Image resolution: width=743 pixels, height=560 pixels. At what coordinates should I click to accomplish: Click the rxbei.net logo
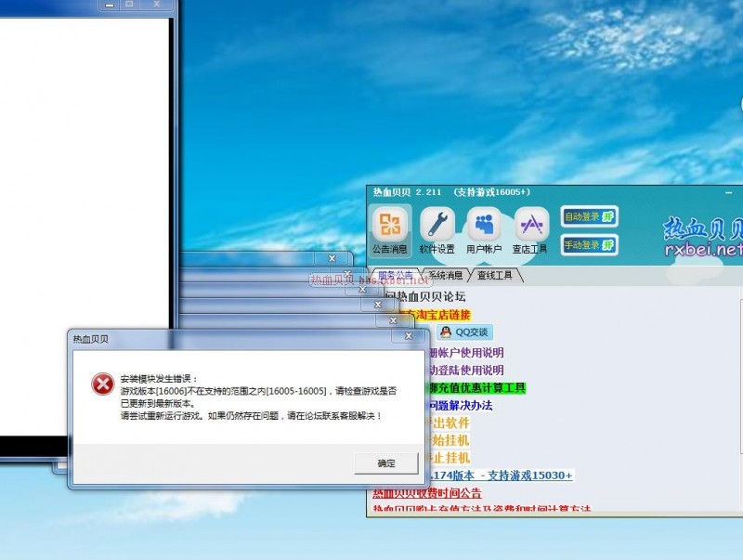[x=702, y=238]
